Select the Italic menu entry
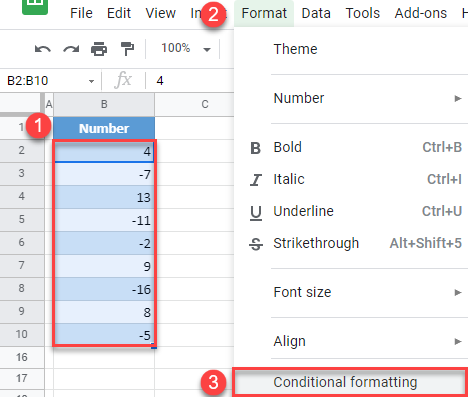 pos(351,179)
